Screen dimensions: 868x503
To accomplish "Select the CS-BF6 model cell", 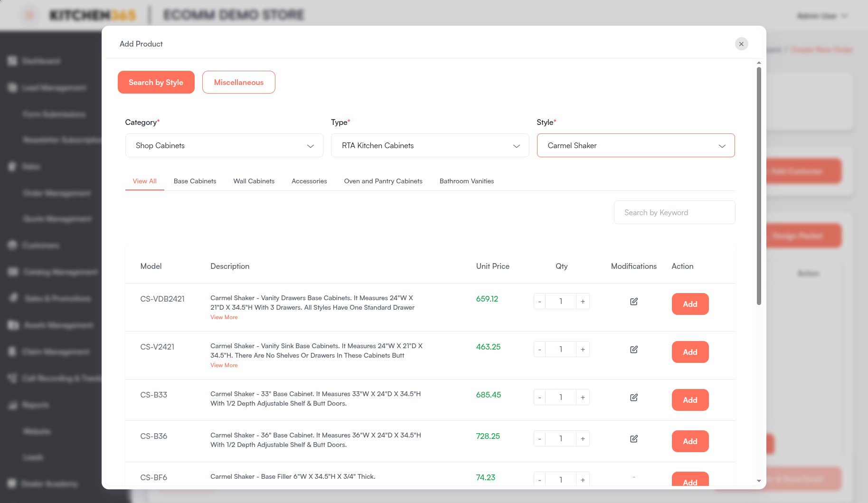I will [154, 477].
